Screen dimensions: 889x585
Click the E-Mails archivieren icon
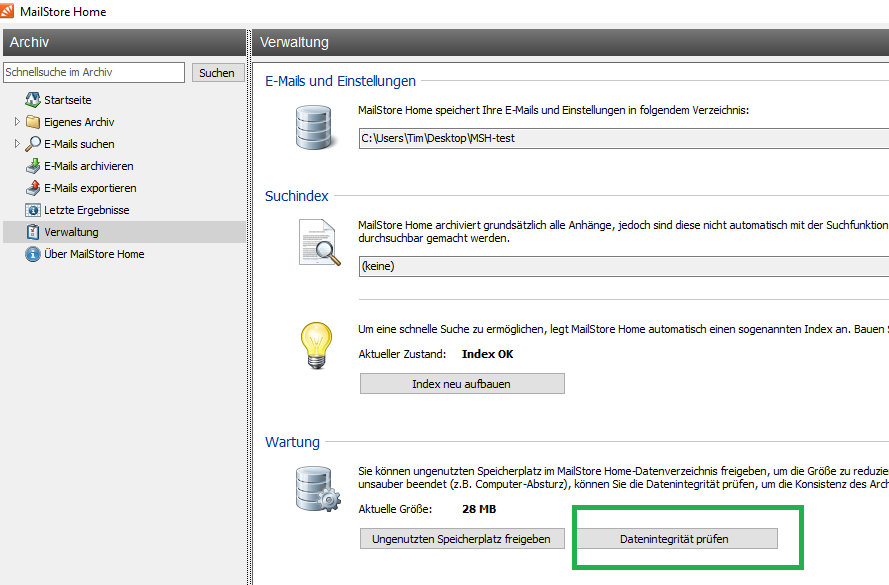point(33,166)
